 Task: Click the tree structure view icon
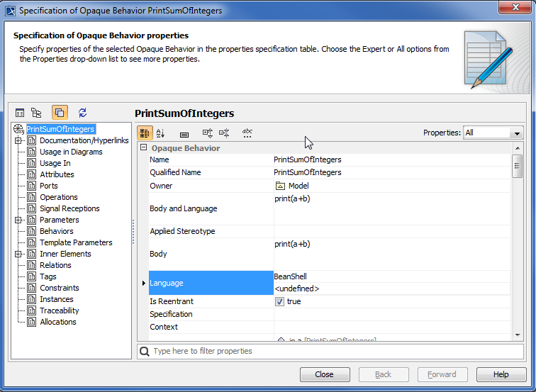[x=36, y=113]
